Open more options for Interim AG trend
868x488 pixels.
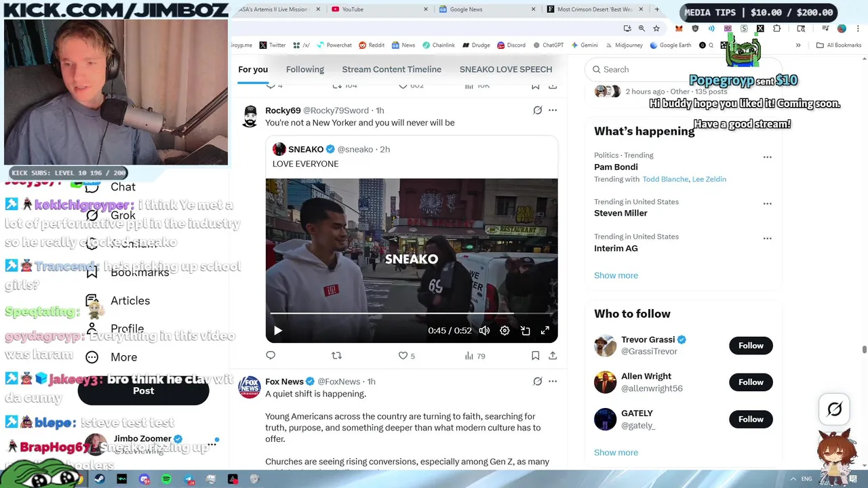[x=767, y=239]
